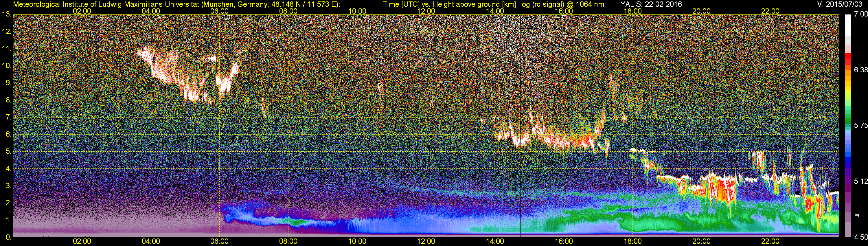Click the 0 km height axis label
The width and height of the screenshot is (868, 246).
pyautogui.click(x=8, y=237)
